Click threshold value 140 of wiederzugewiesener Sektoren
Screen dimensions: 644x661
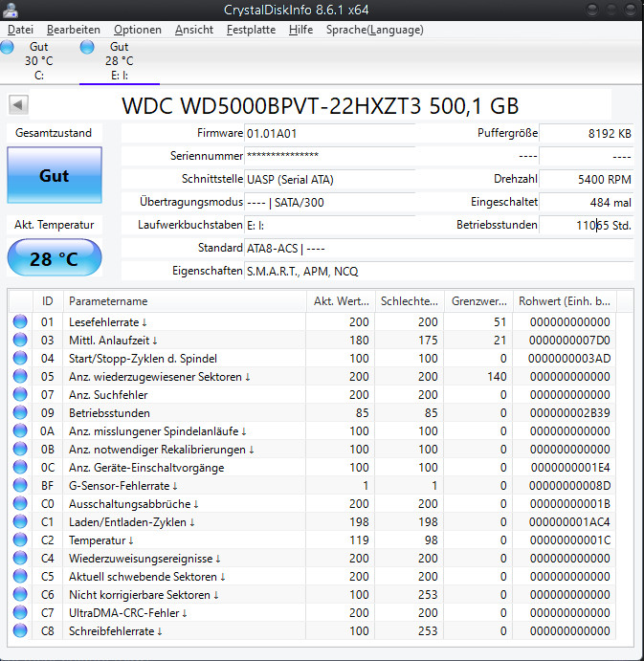tap(497, 377)
